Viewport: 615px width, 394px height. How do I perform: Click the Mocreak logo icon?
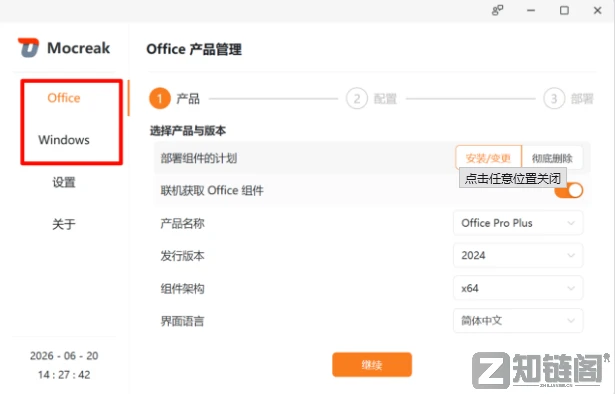pyautogui.click(x=29, y=47)
